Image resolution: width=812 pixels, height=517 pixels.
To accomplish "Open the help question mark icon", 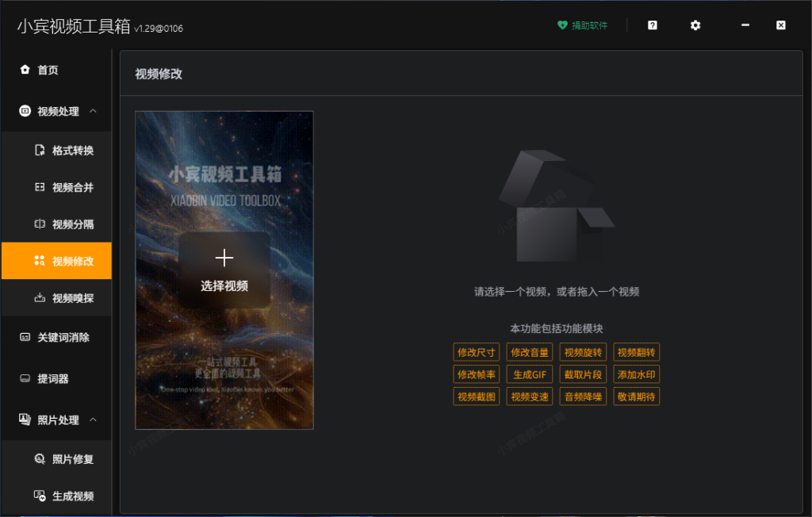I will (652, 25).
